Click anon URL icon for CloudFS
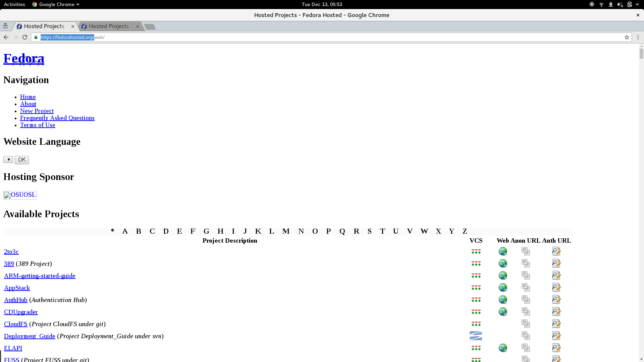Image resolution: width=644 pixels, height=362 pixels. click(526, 324)
